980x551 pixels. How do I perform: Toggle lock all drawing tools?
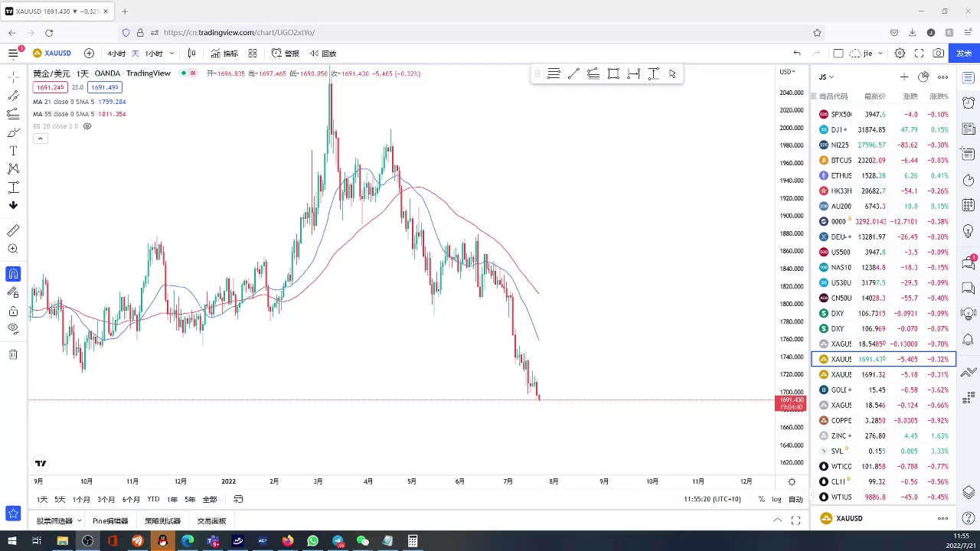tap(13, 311)
